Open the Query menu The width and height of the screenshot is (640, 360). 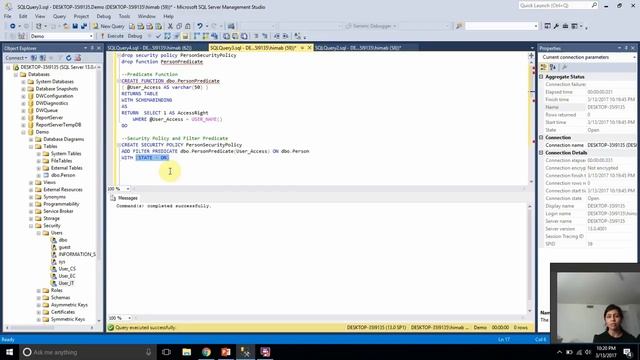(59, 16)
